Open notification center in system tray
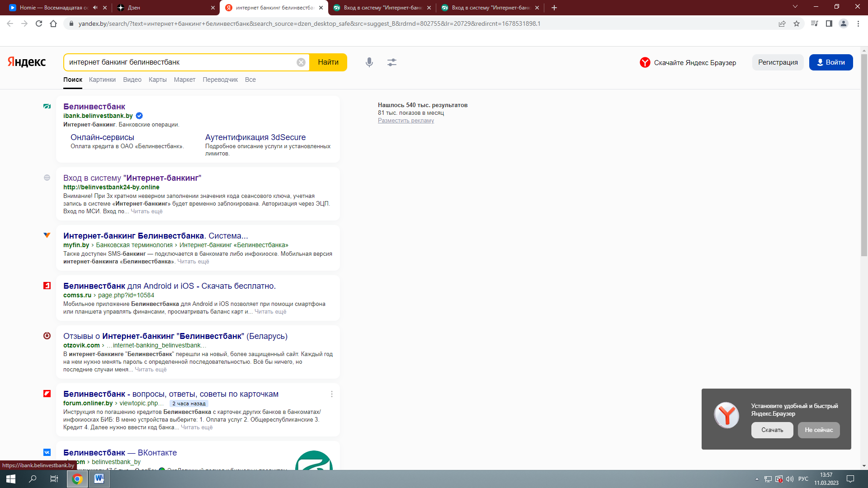868x488 pixels. point(850,479)
